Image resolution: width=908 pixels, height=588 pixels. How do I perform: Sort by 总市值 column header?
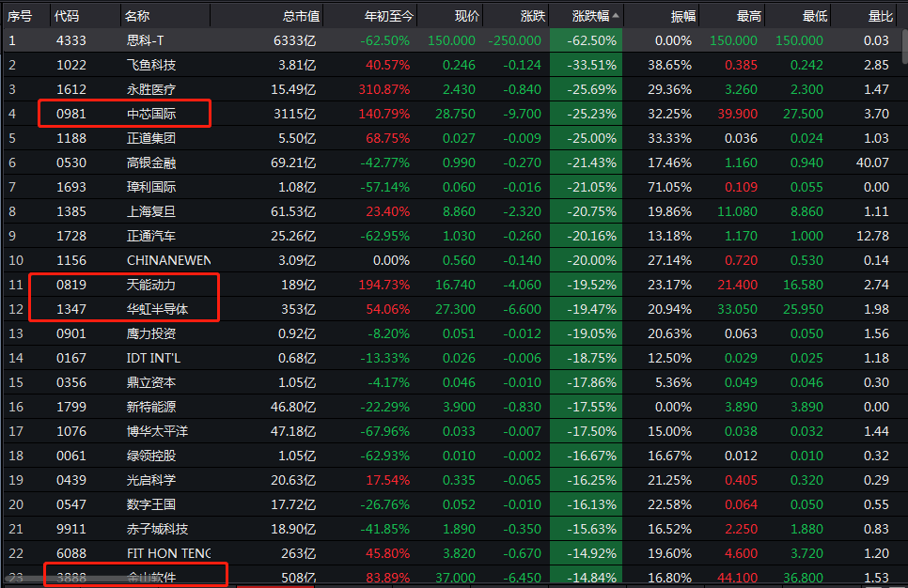click(301, 16)
